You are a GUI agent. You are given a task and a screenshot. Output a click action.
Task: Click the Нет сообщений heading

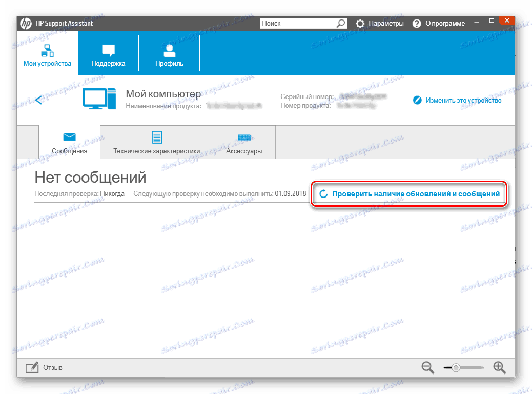pyautogui.click(x=90, y=178)
